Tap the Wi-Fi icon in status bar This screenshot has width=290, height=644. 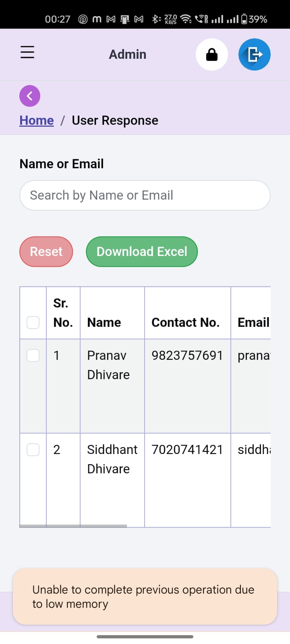pyautogui.click(x=186, y=19)
